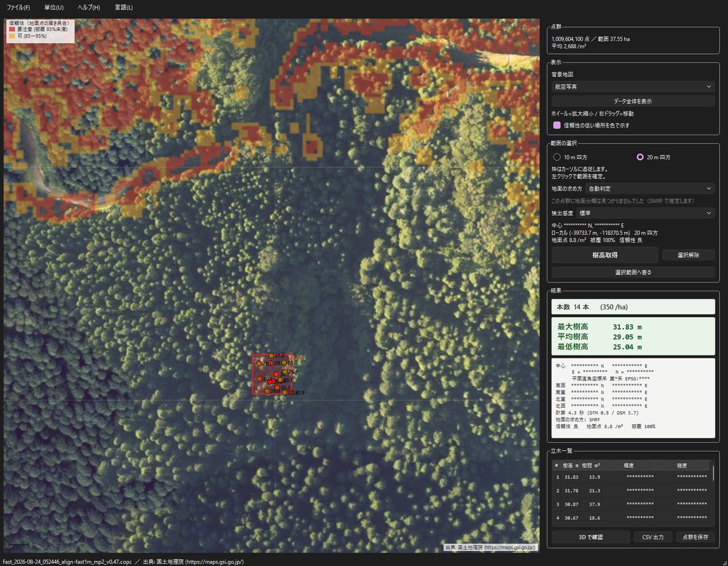The width and height of the screenshot is (728, 566).
Task: Click the # column header in tree list
Action: 557,465
